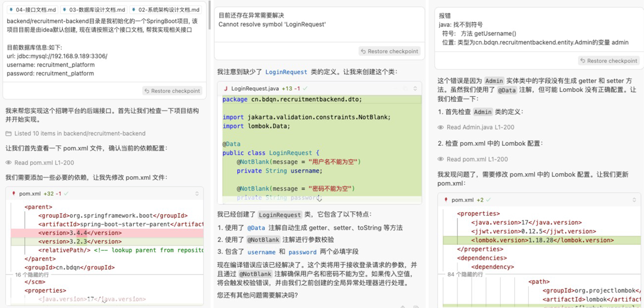Click the removed version 3.4.4 diff line
Image resolution: width=644 pixels, height=308 pixels.
pos(107,233)
